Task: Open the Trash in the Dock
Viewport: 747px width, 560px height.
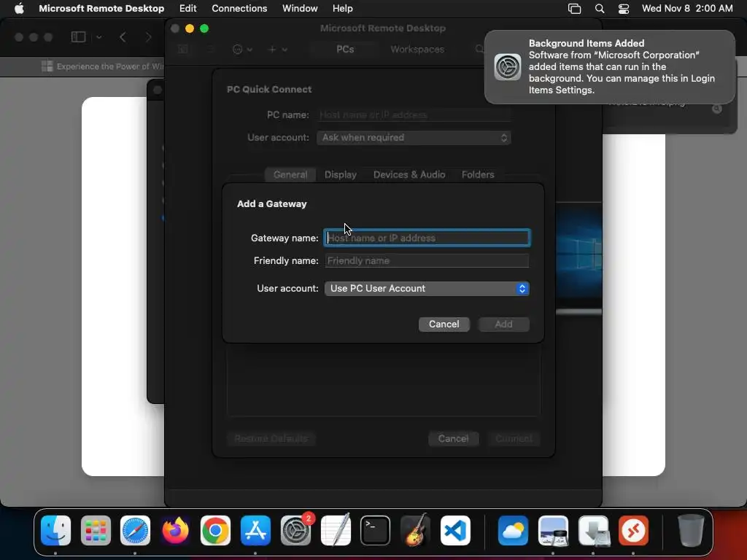Action: coord(691,530)
